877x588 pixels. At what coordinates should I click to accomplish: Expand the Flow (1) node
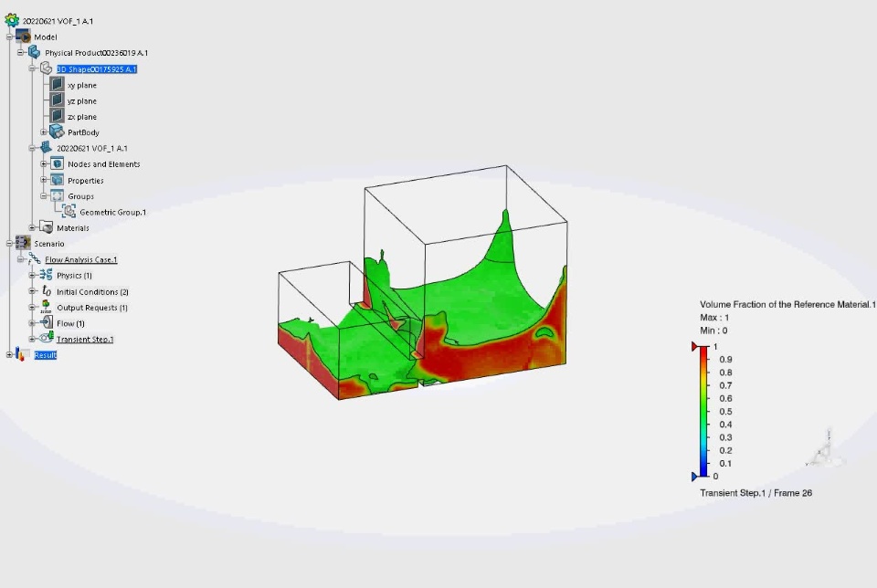point(32,323)
